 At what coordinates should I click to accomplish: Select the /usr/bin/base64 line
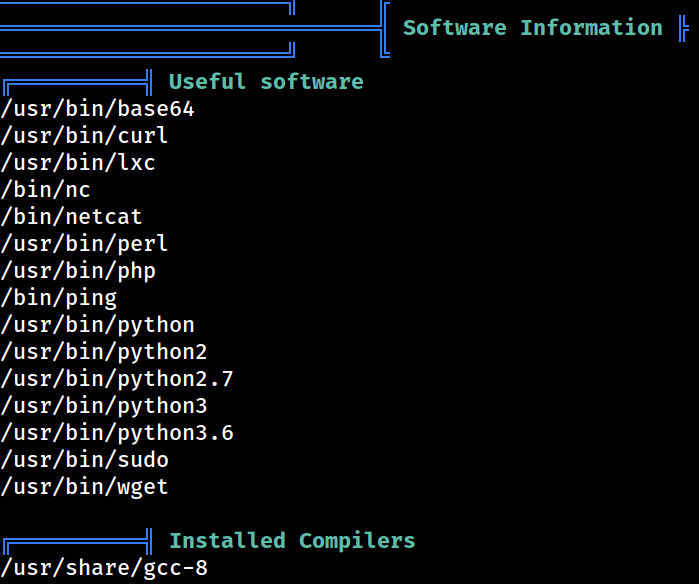98,109
